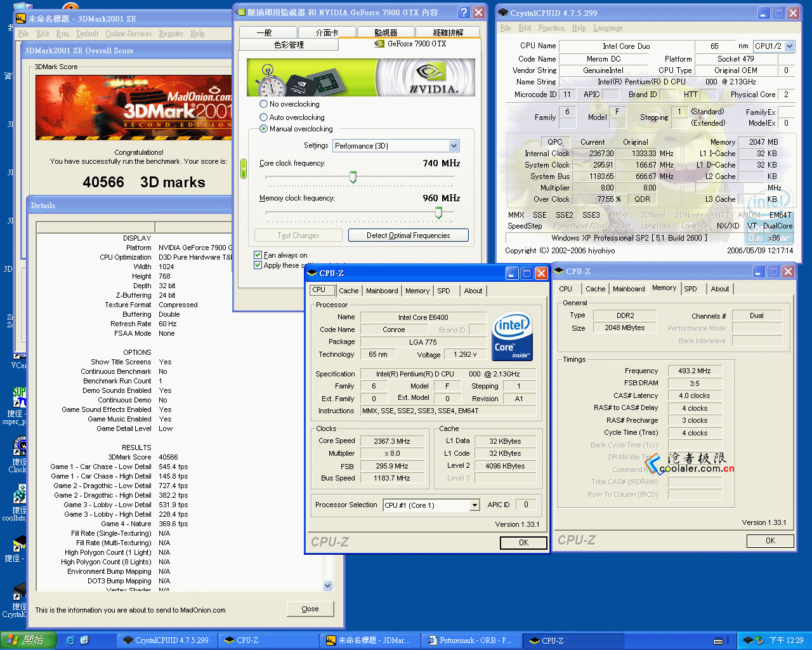Click the 3DMark taskbar button
812x650 pixels.
coord(370,640)
